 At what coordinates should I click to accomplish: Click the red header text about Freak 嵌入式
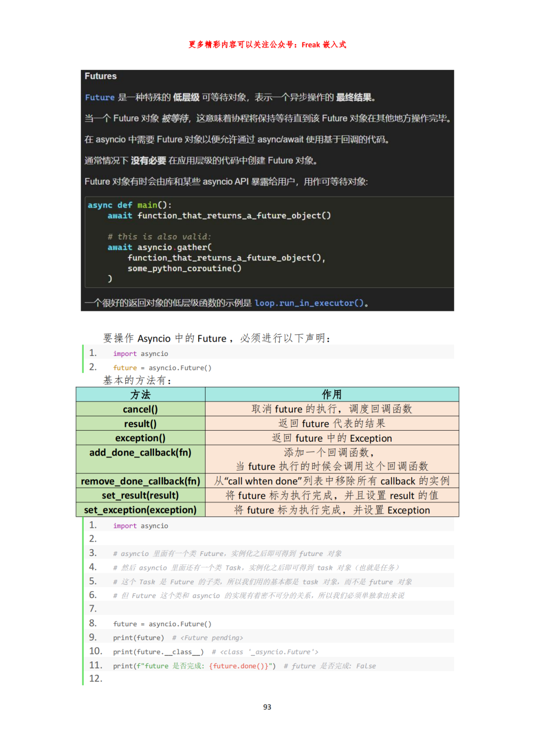coord(267,45)
